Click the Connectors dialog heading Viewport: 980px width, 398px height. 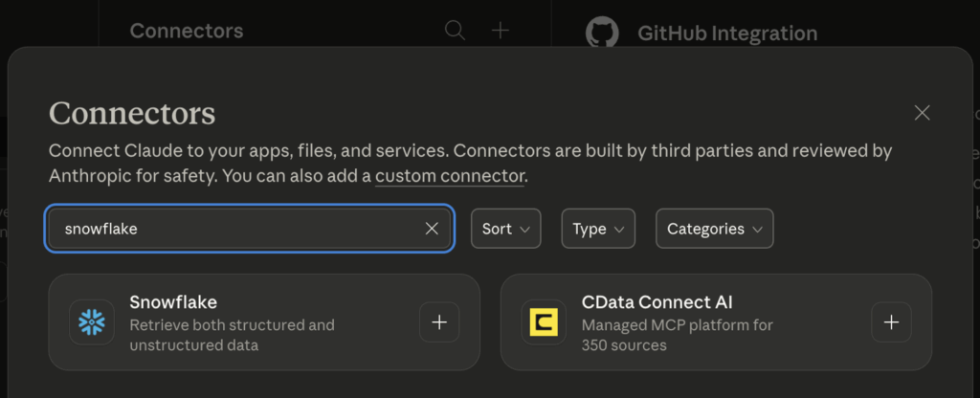coord(132,113)
